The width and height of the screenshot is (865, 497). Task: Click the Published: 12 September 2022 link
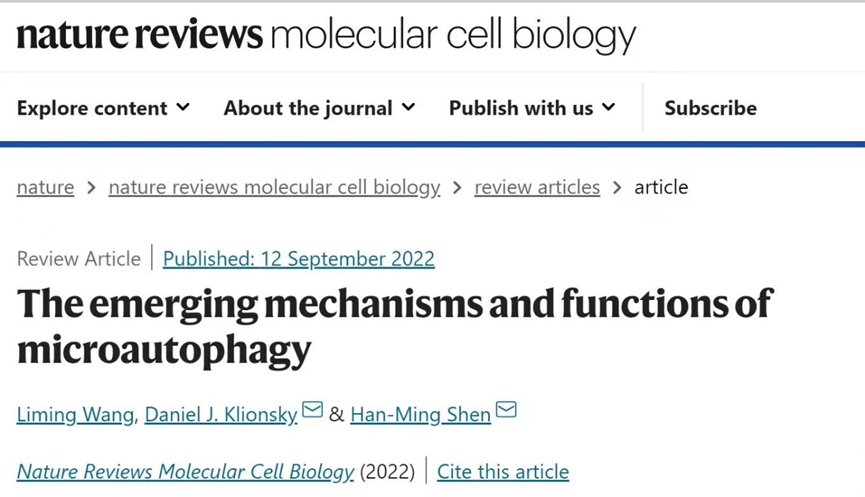[298, 259]
